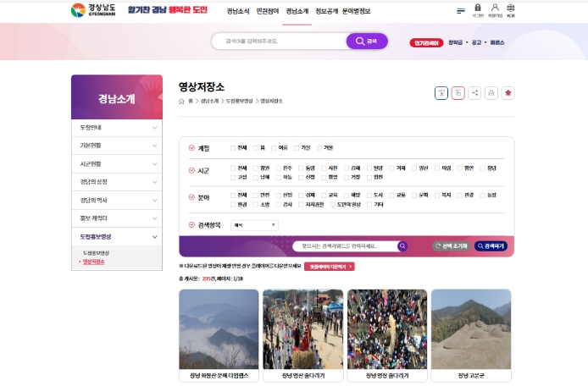
Task: Click the home icon in the breadcrumb
Action: (x=181, y=101)
